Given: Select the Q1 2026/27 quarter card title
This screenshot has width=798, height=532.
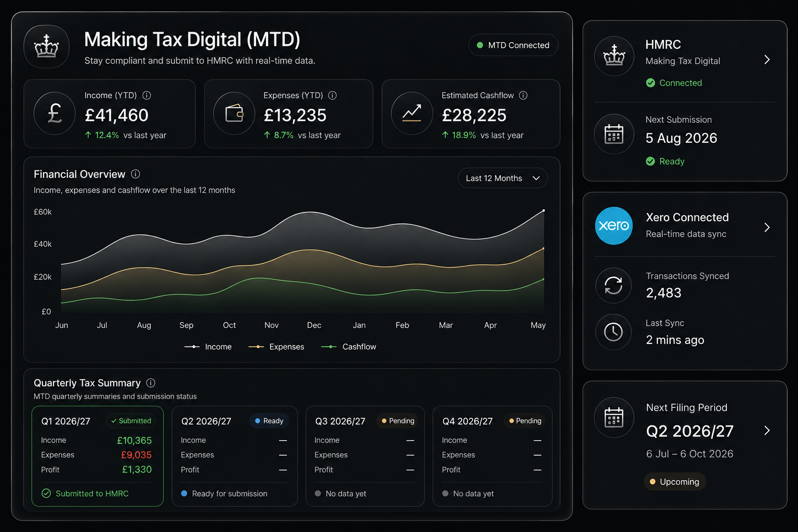Looking at the screenshot, I should click(x=65, y=421).
